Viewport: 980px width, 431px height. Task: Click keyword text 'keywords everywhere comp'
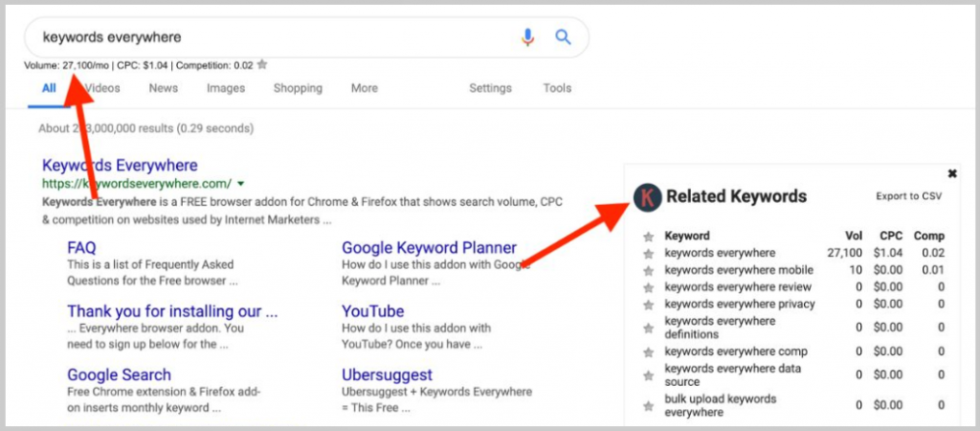tap(736, 352)
